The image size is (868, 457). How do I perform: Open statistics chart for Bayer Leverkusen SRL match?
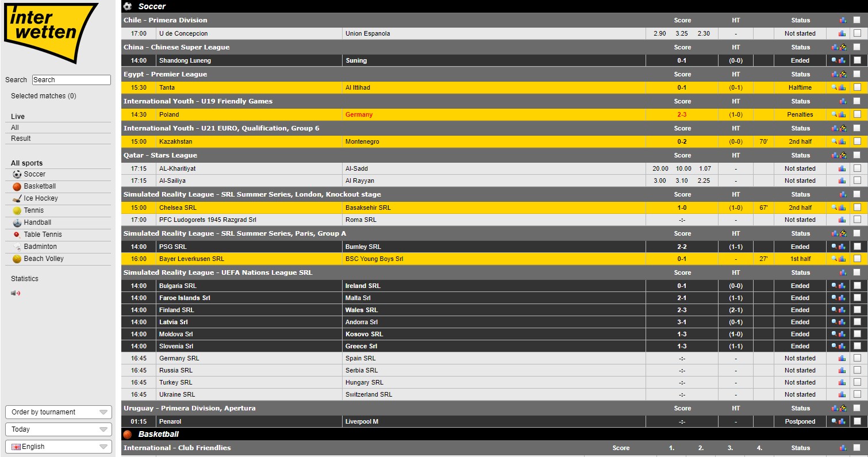[x=842, y=259]
